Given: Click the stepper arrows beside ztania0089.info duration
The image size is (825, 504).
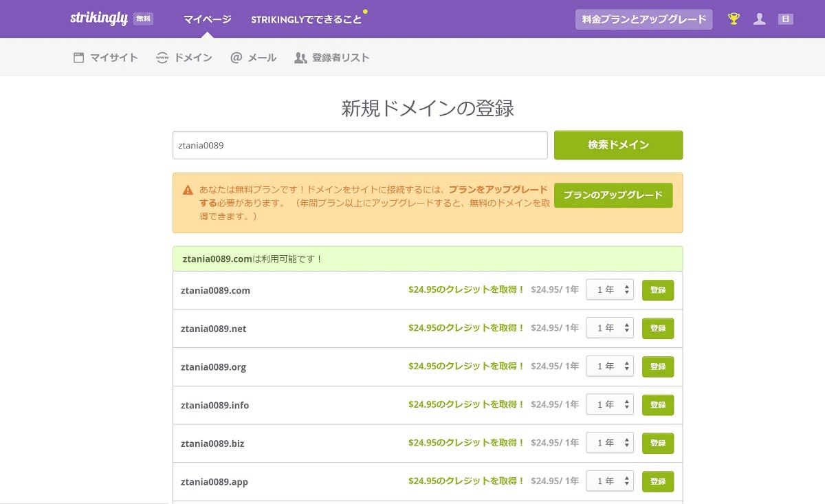Looking at the screenshot, I should click(628, 404).
